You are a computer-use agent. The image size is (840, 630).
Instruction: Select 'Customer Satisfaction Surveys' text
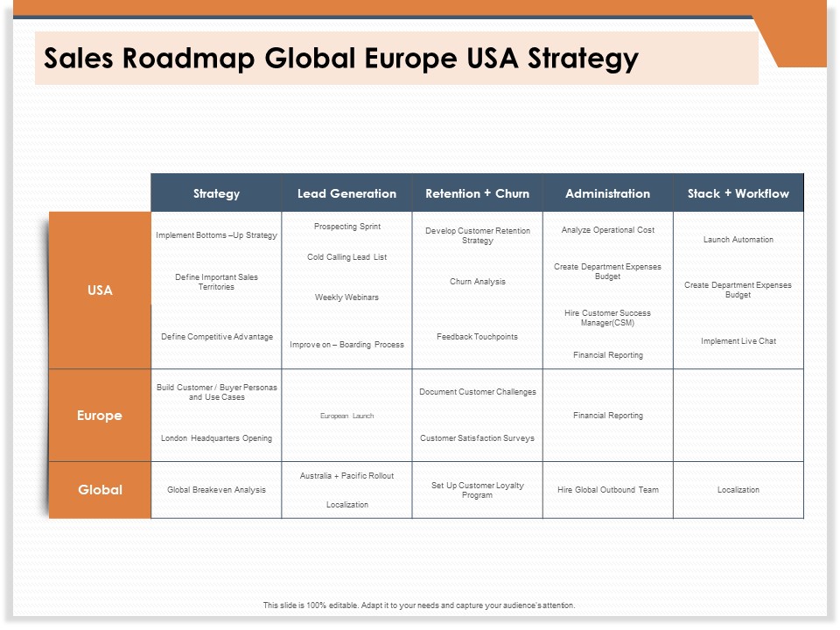click(477, 438)
